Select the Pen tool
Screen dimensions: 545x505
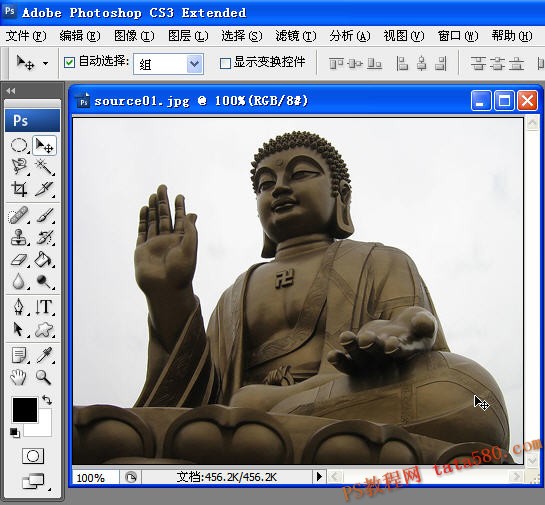[x=19, y=307]
